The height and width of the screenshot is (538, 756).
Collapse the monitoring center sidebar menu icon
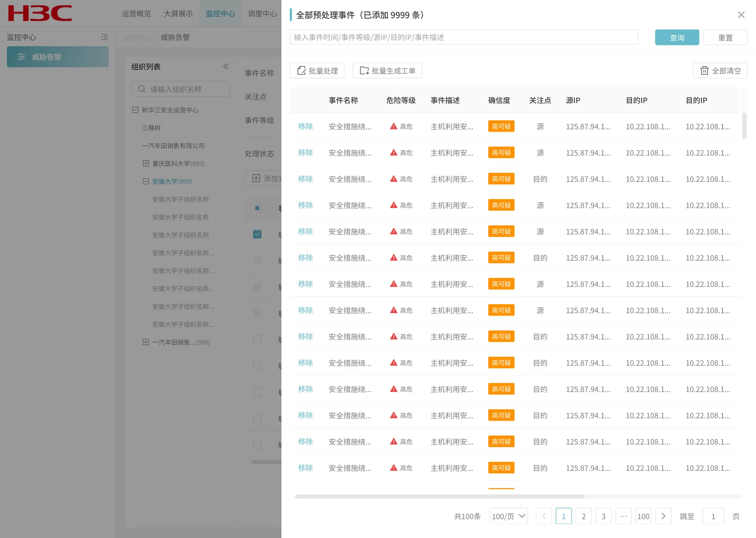104,37
